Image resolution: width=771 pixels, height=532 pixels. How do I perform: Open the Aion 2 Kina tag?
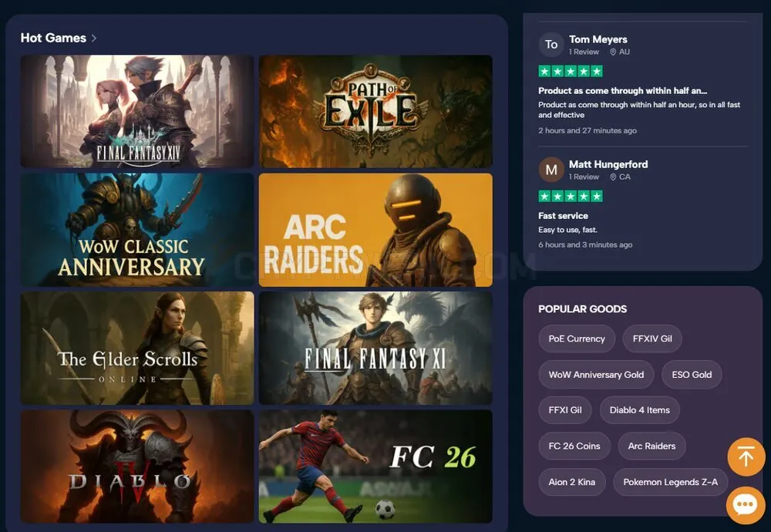pos(572,482)
